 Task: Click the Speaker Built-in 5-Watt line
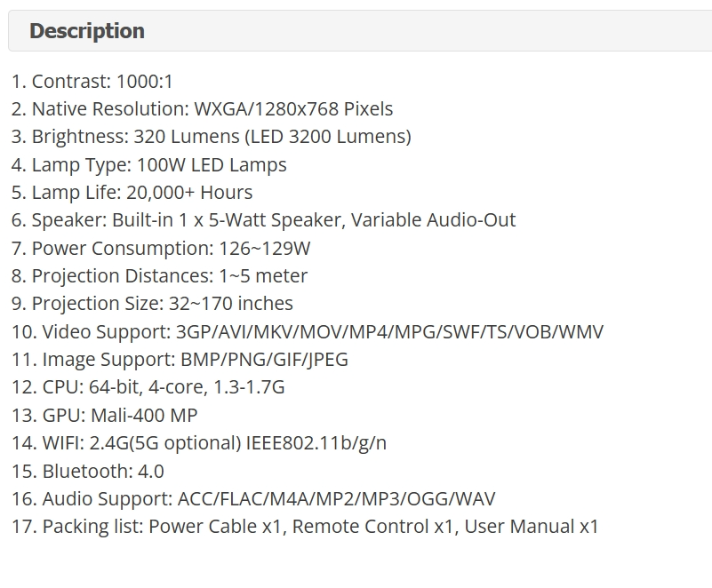coord(263,220)
